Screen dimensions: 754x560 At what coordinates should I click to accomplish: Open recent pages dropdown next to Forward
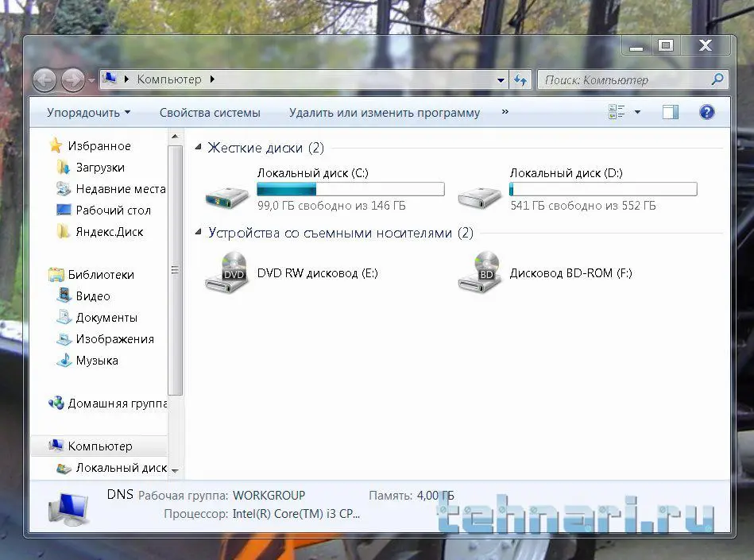(x=91, y=80)
